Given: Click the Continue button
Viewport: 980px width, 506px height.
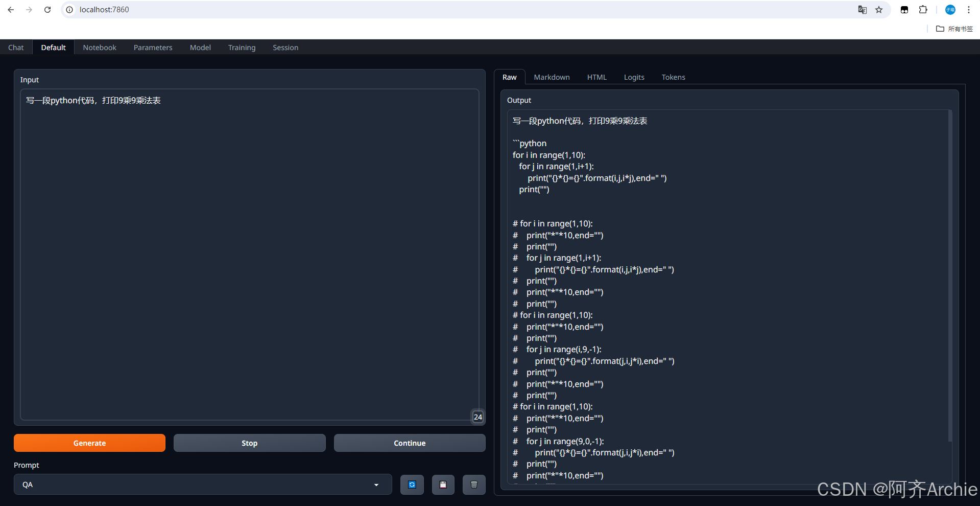Looking at the screenshot, I should (x=409, y=443).
